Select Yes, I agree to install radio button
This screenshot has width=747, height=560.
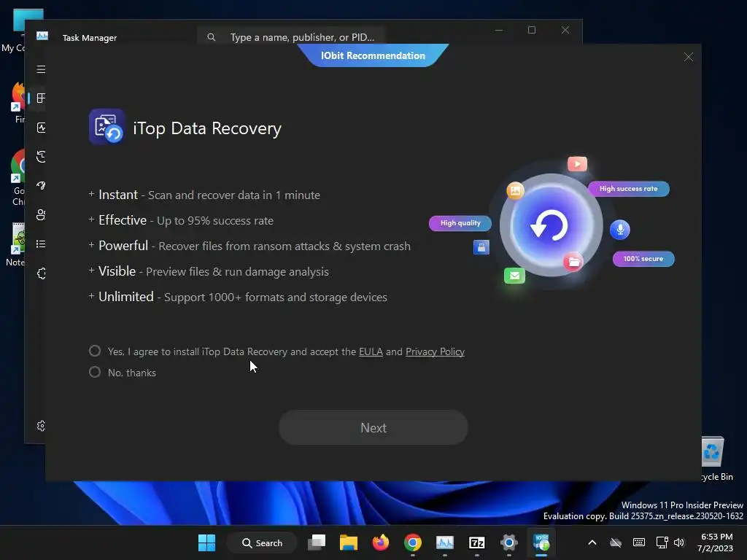pyautogui.click(x=95, y=351)
